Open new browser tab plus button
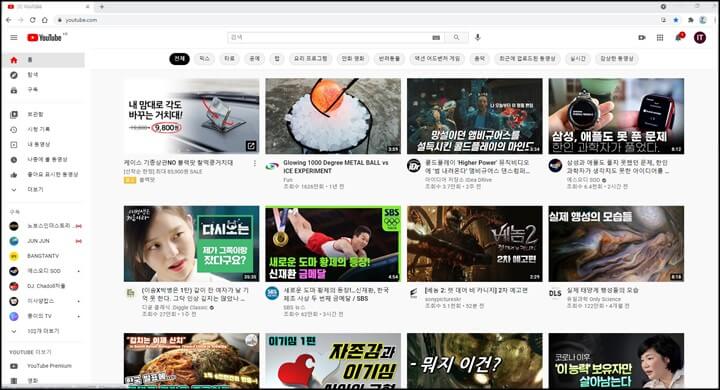The width and height of the screenshot is (720, 390). (101, 6)
